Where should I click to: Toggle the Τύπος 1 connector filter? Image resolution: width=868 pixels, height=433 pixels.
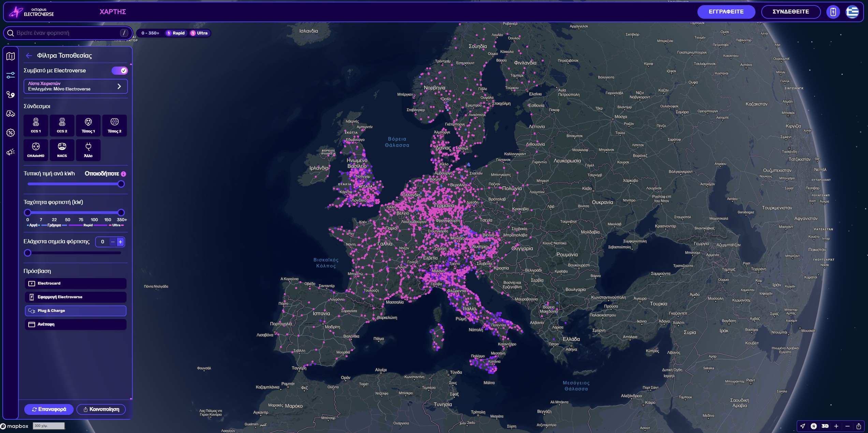[x=88, y=126]
